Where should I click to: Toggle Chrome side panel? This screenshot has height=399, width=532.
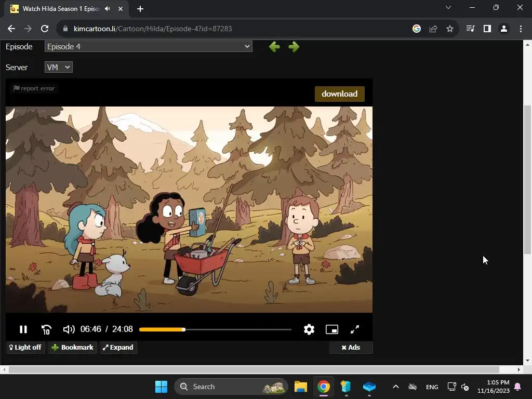[487, 29]
